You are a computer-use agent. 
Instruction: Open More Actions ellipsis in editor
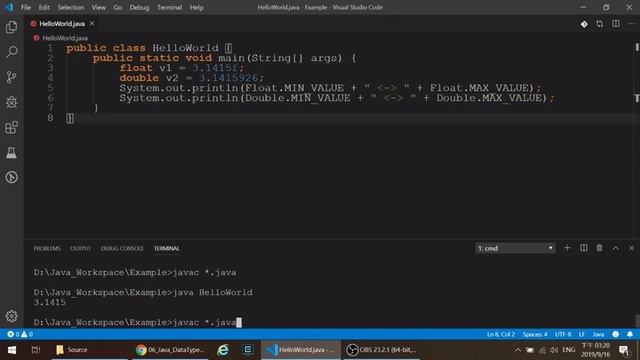point(631,24)
